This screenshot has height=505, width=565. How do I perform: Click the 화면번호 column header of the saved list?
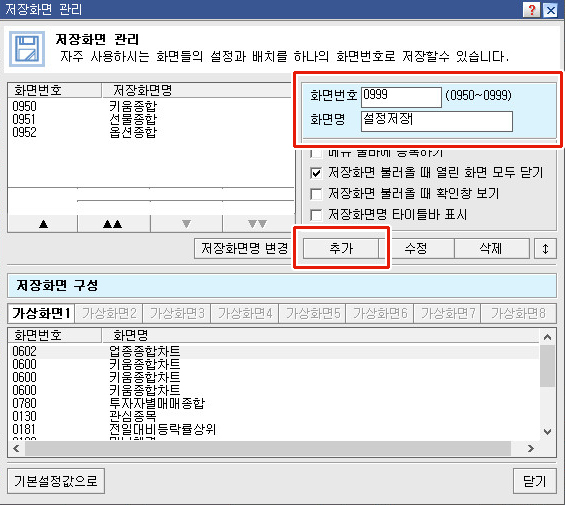coord(54,90)
